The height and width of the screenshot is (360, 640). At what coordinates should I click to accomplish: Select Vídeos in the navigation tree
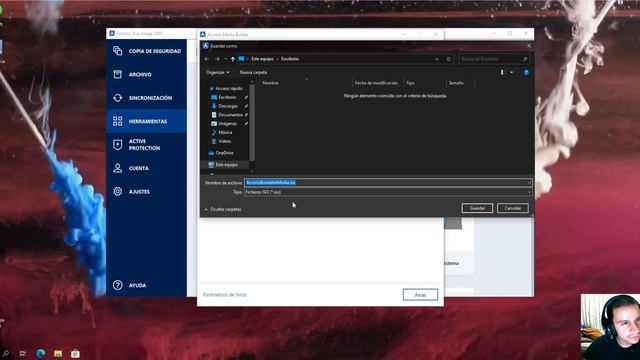[224, 141]
